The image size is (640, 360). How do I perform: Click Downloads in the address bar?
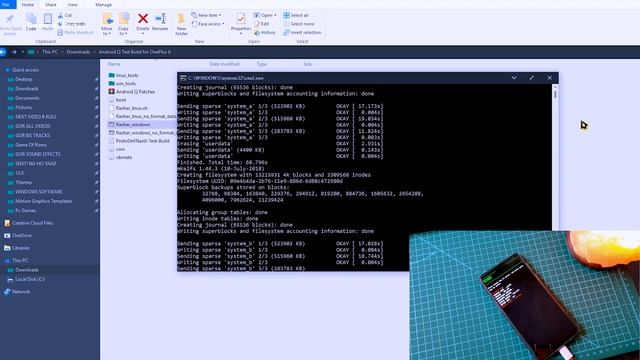click(78, 52)
